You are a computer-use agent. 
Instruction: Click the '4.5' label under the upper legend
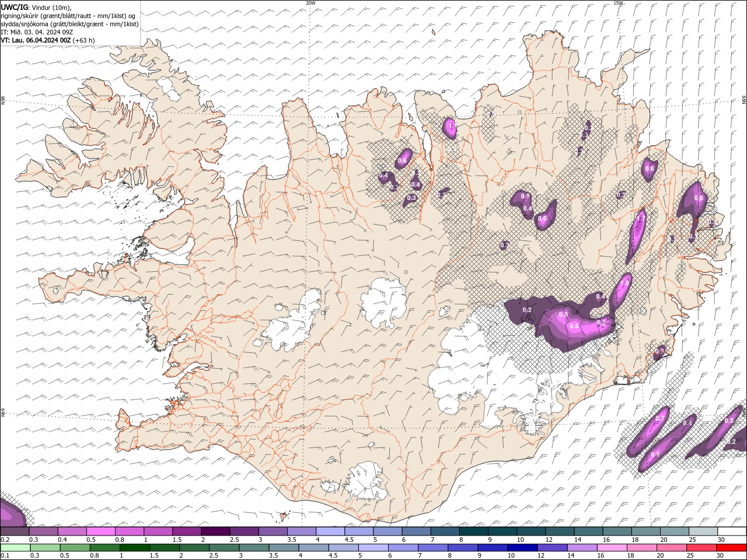click(x=349, y=540)
